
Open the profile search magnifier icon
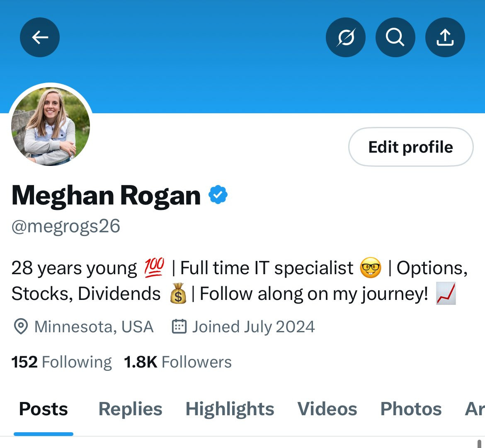(395, 37)
